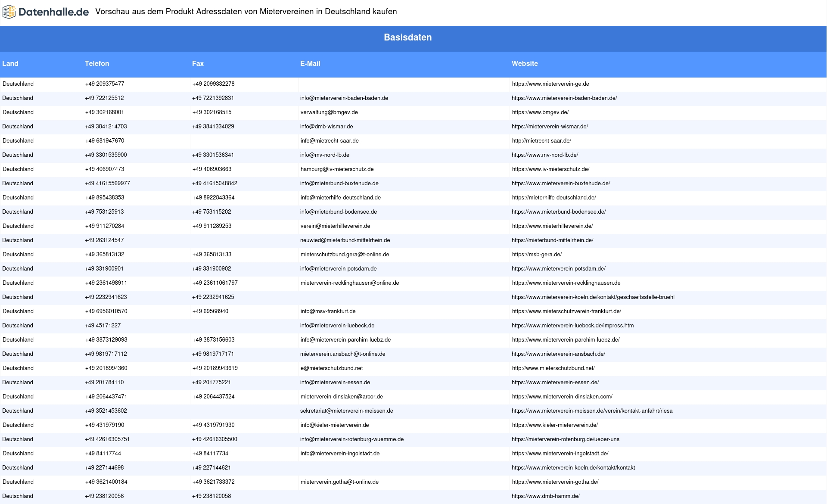Image resolution: width=827 pixels, height=504 pixels.
Task: Select phone +49 45171227
Action: pos(103,326)
